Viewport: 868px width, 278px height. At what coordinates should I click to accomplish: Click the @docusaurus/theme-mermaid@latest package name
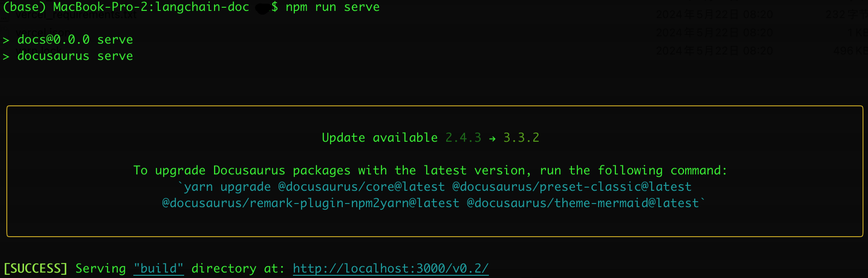coord(583,203)
